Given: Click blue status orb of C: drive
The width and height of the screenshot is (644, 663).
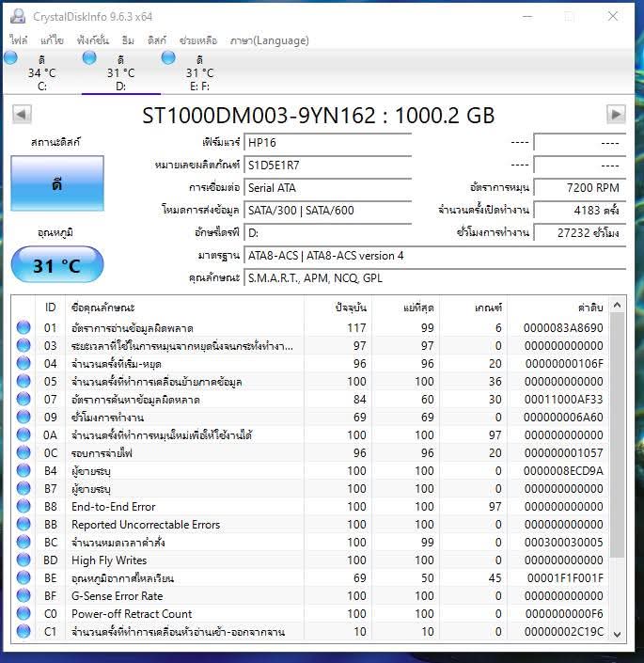Looking at the screenshot, I should [10, 57].
